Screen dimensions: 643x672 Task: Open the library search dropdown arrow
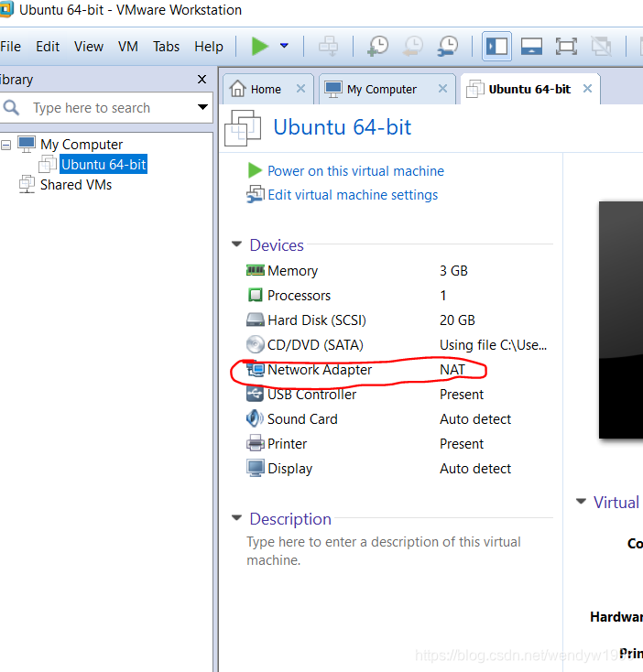202,107
